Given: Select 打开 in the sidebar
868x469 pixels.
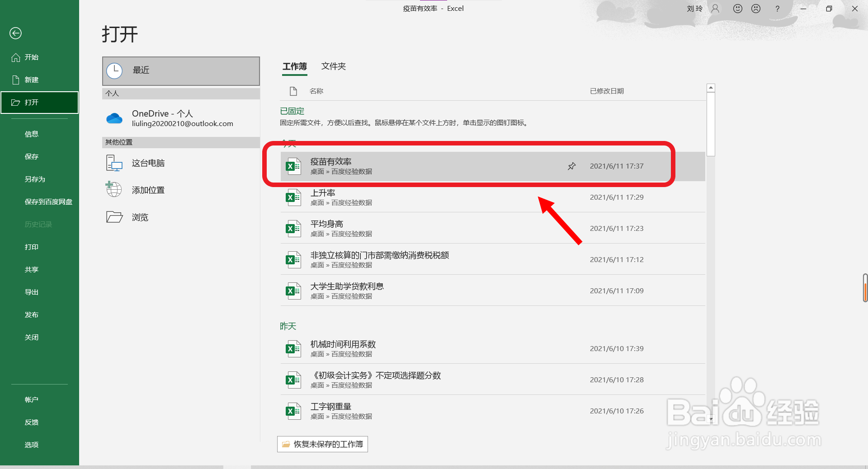Looking at the screenshot, I should point(39,103).
